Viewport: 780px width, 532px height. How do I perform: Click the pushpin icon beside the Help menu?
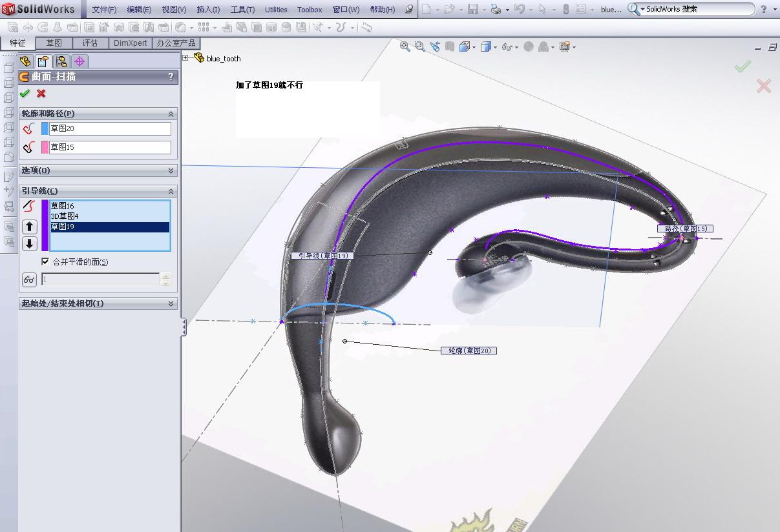(x=409, y=10)
